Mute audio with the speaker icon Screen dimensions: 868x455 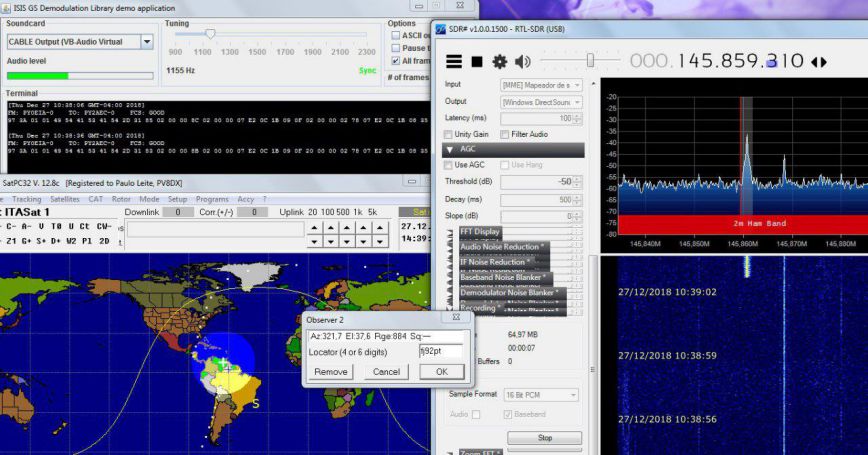tap(524, 62)
